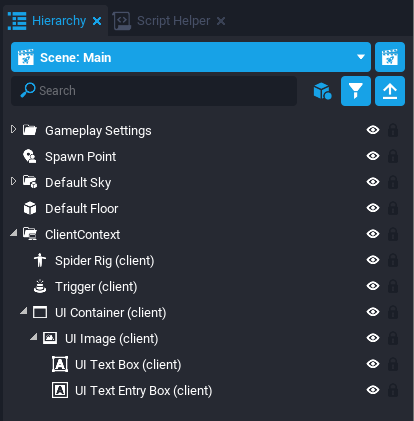Toggle lock on Spawn Point

[393, 156]
